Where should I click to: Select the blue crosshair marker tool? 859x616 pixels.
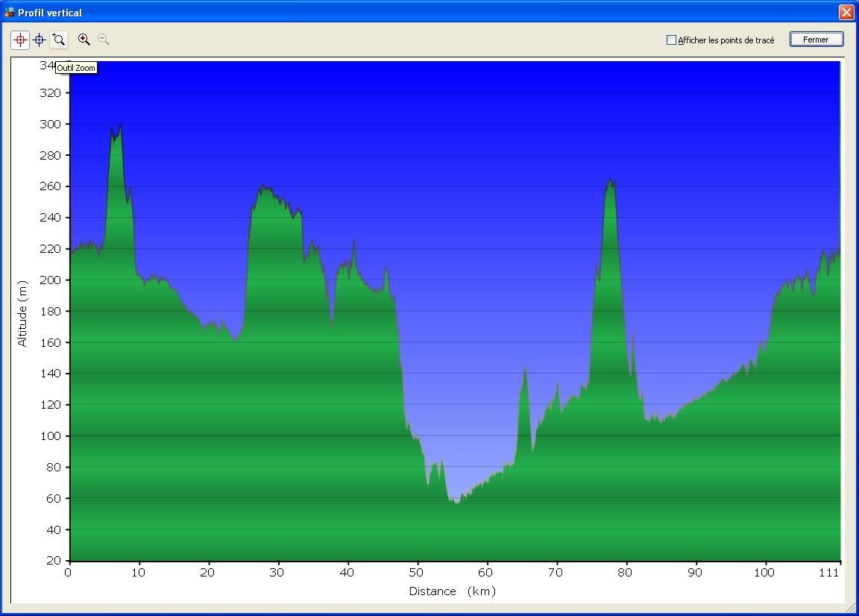tap(40, 40)
